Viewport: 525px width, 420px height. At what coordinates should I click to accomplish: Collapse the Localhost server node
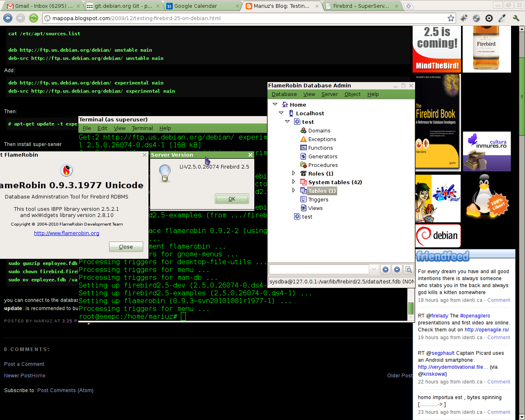(281, 113)
